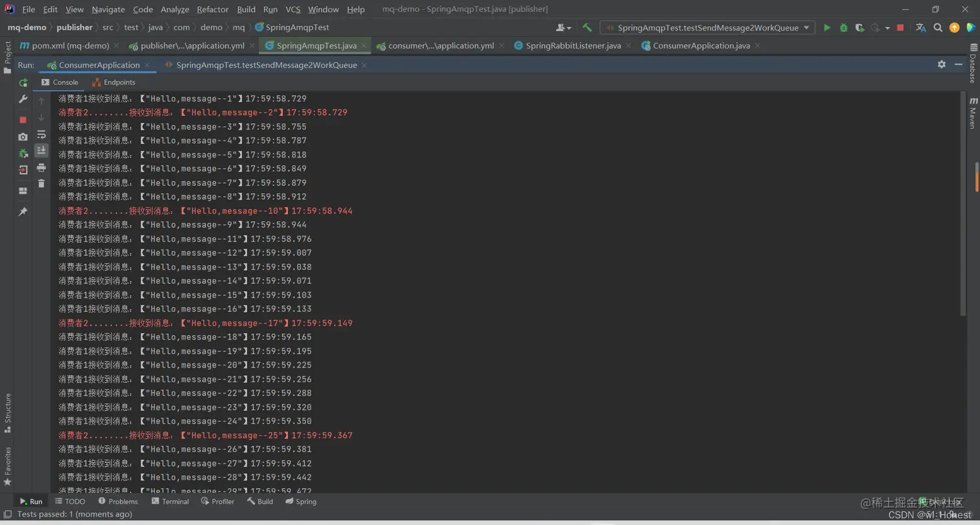
Task: Open run configuration settings wrench icon
Action: click(x=23, y=100)
